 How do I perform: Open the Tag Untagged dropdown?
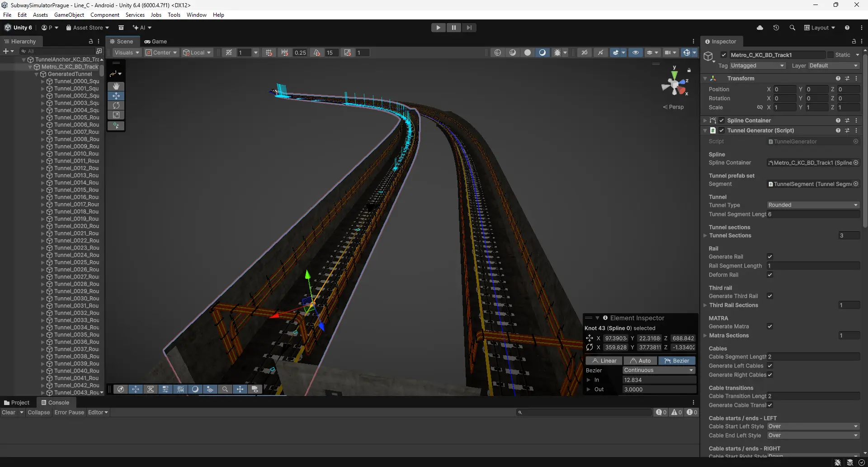pos(757,66)
